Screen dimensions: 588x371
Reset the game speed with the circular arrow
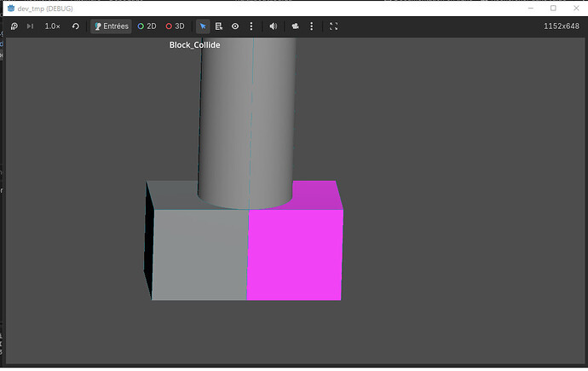point(75,26)
